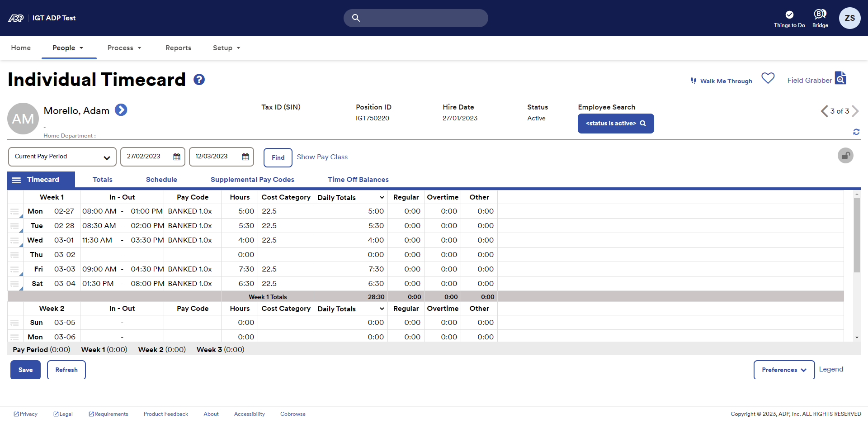This screenshot has width=868, height=424.
Task: Open the Field Grabber icon
Action: pyautogui.click(x=840, y=78)
